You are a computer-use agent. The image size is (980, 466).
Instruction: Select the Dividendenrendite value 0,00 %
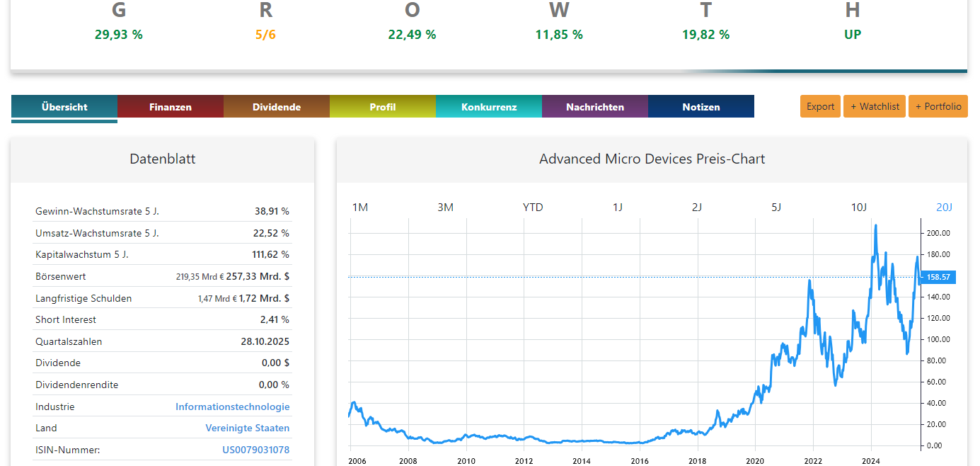pos(274,385)
